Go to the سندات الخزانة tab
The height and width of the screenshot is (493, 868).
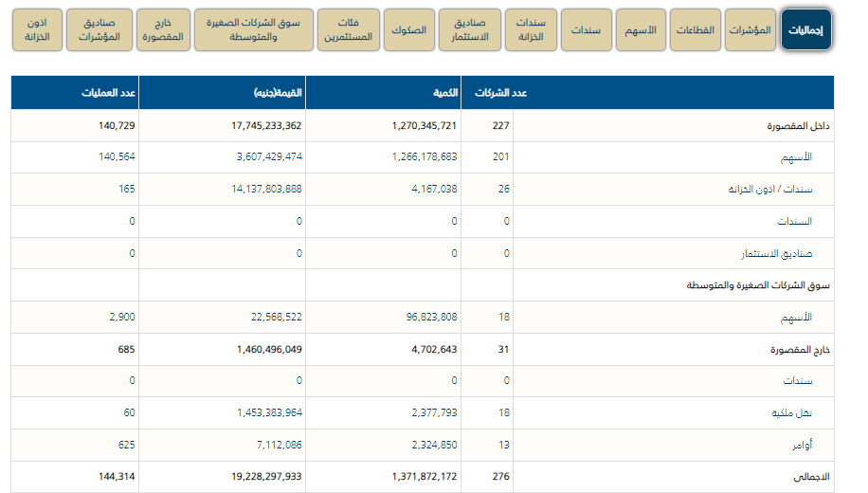pyautogui.click(x=530, y=30)
